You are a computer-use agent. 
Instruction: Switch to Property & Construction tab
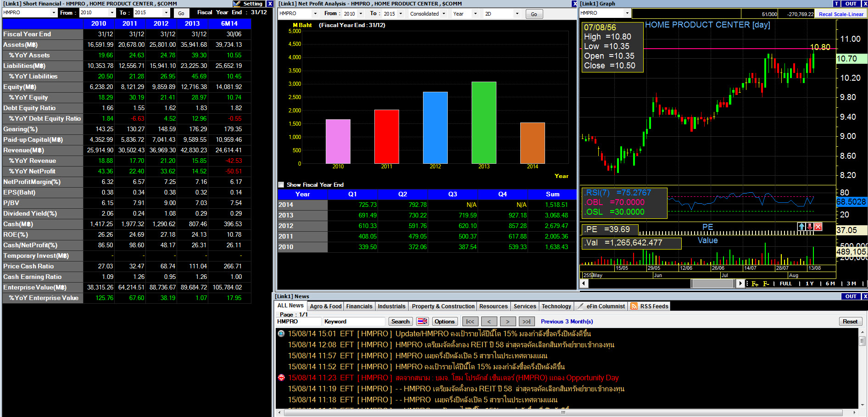[x=443, y=306]
